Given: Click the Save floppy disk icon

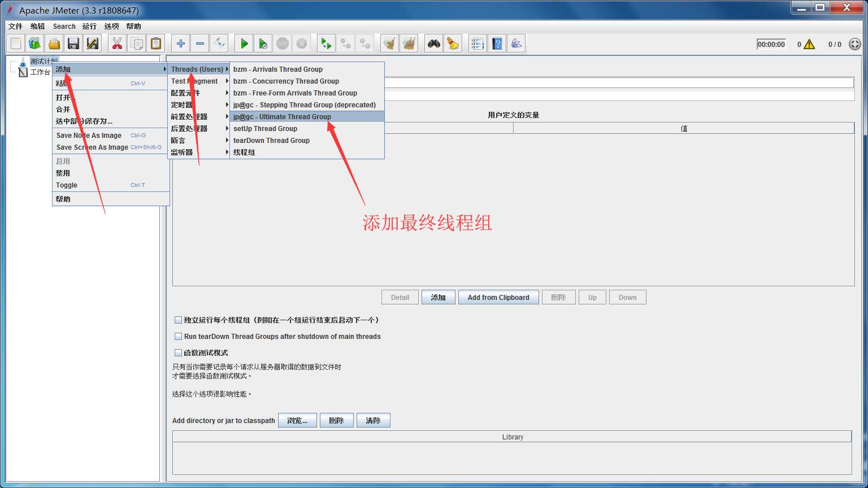Looking at the screenshot, I should [x=73, y=43].
